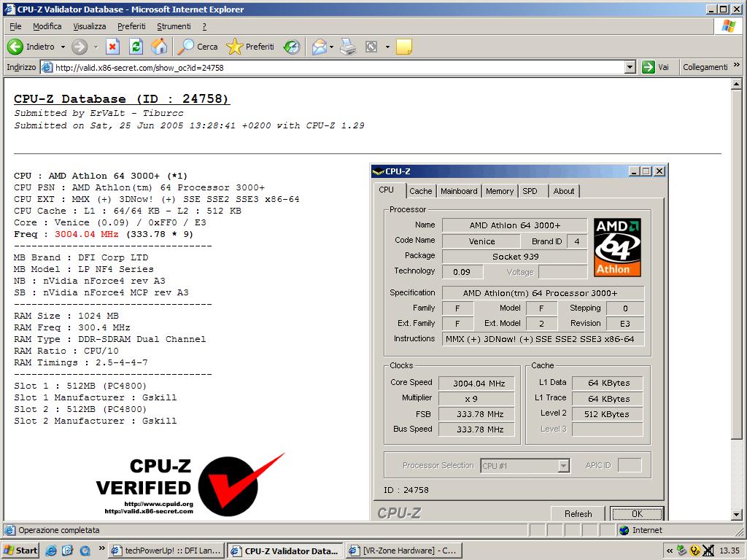Click Mainboard tab in CPU-Z image
This screenshot has height=560, width=747.
click(x=459, y=191)
